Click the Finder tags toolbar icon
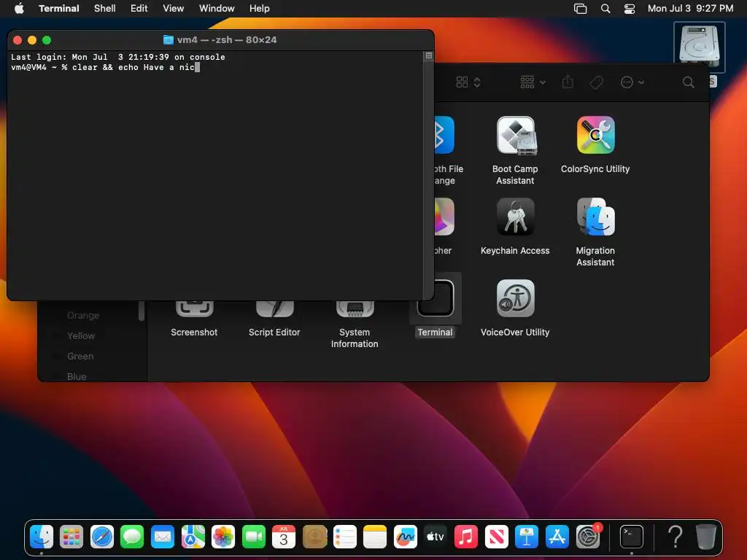 [596, 82]
